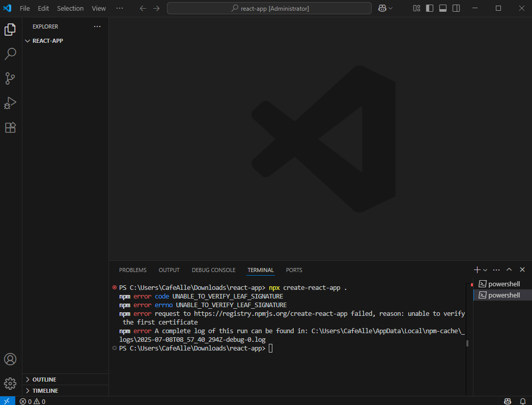The image size is (532, 405).
Task: Click the terminal scrollbar thumb
Action: (x=467, y=343)
